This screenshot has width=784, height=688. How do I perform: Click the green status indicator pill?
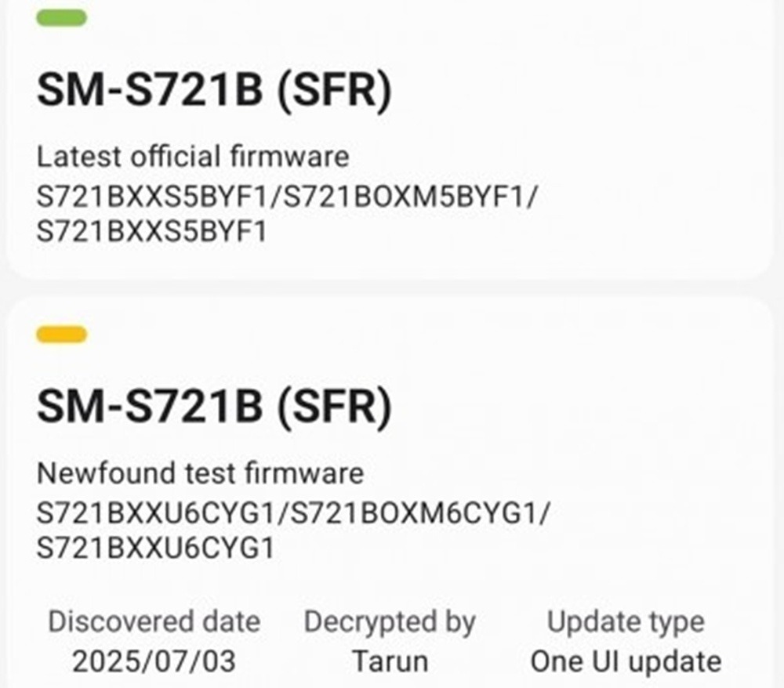coord(61,18)
